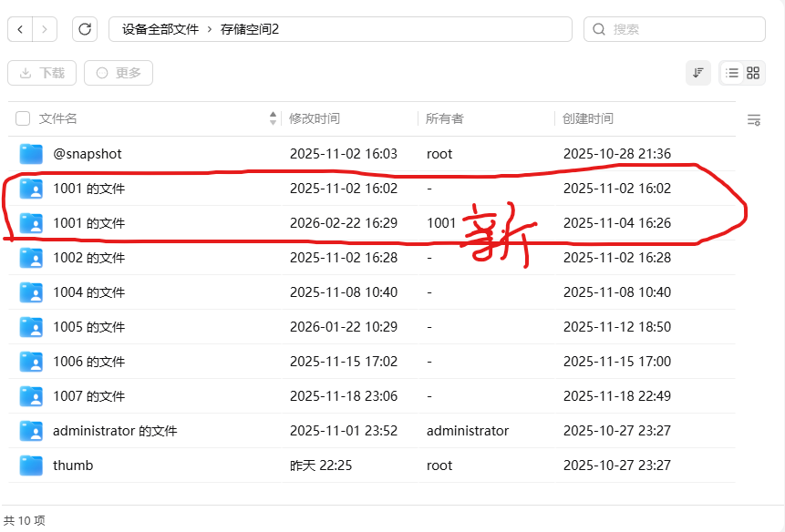Image resolution: width=785 pixels, height=532 pixels.
Task: Click the 1004 的文件 folder name
Action: tap(89, 292)
